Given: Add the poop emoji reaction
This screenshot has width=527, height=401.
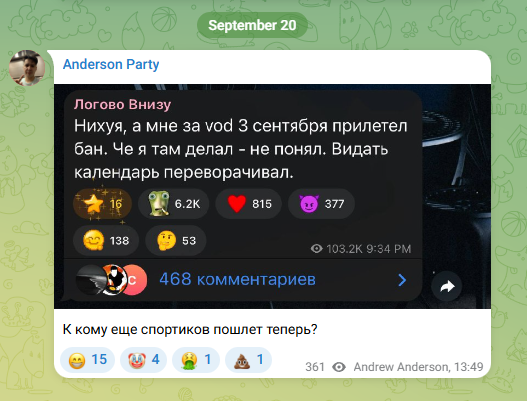Looking at the screenshot, I should [x=248, y=360].
